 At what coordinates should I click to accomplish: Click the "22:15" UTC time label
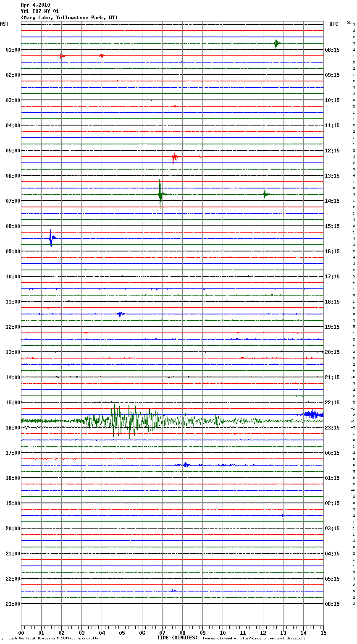tap(332, 403)
